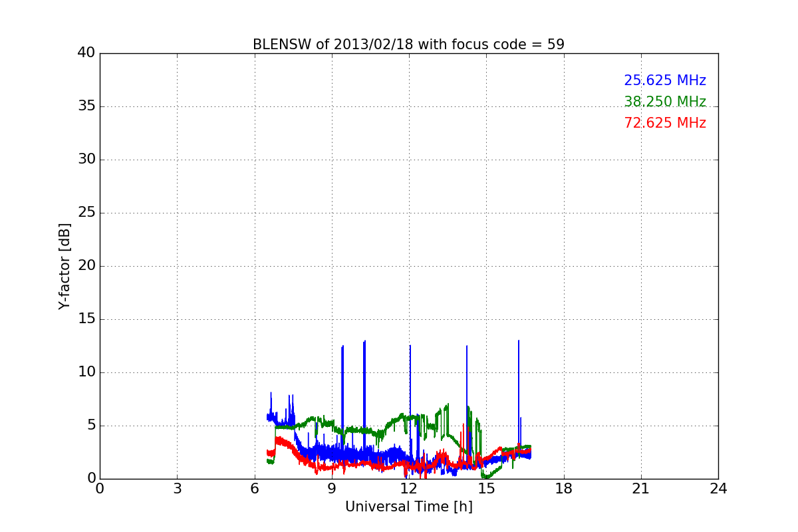Click the y-axis tick label 10

[x=86, y=372]
